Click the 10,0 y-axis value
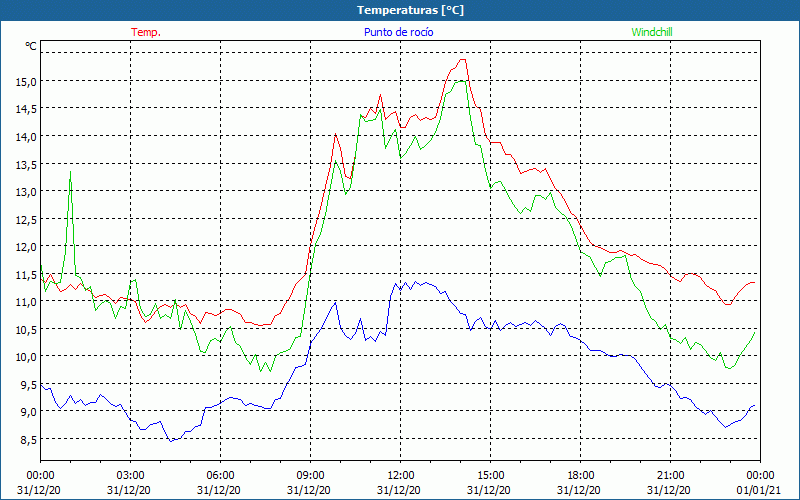 click(x=27, y=356)
